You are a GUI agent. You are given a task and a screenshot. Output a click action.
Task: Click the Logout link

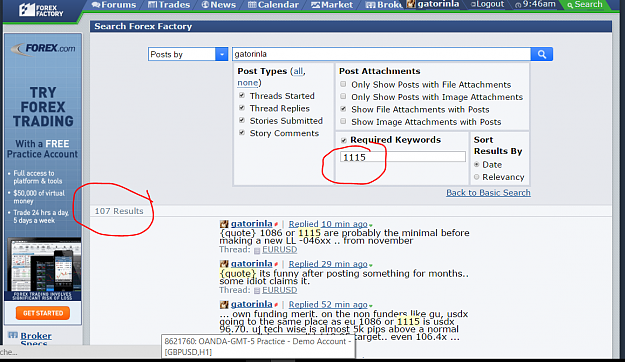point(487,4)
